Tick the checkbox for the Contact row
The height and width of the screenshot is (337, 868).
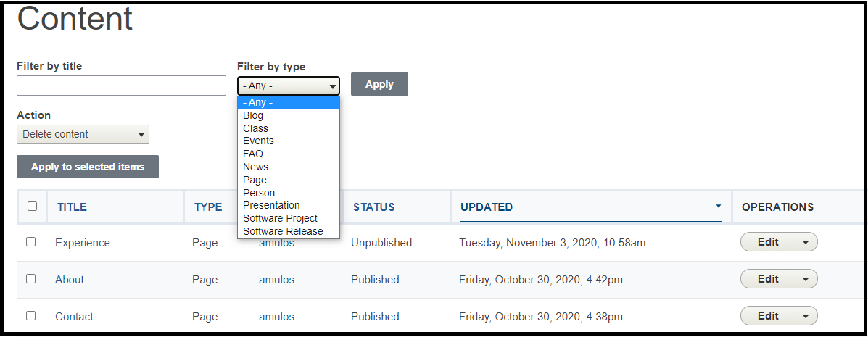31,316
